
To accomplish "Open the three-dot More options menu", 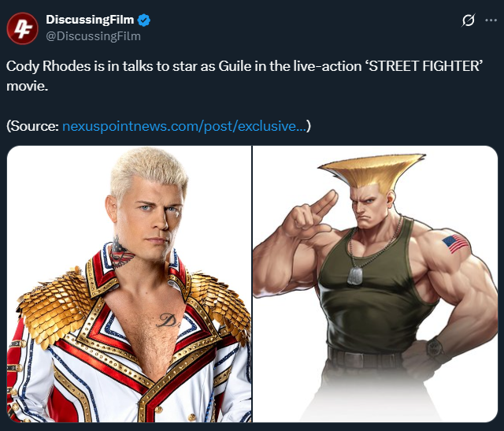I will 491,20.
